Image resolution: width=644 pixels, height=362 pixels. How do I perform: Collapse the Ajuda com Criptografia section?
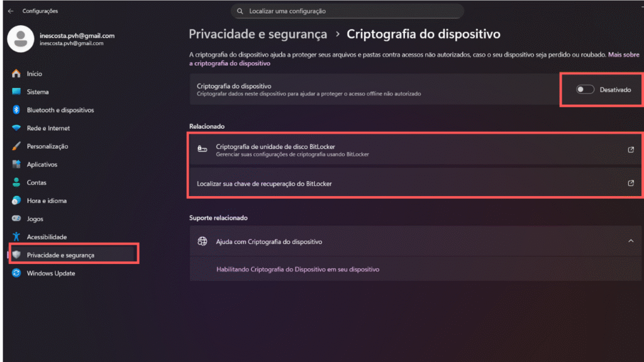630,241
